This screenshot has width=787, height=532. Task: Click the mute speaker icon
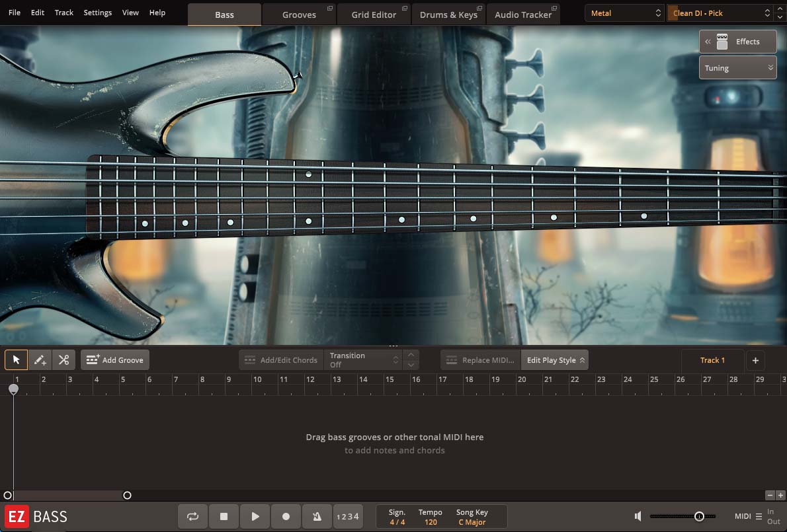(637, 516)
